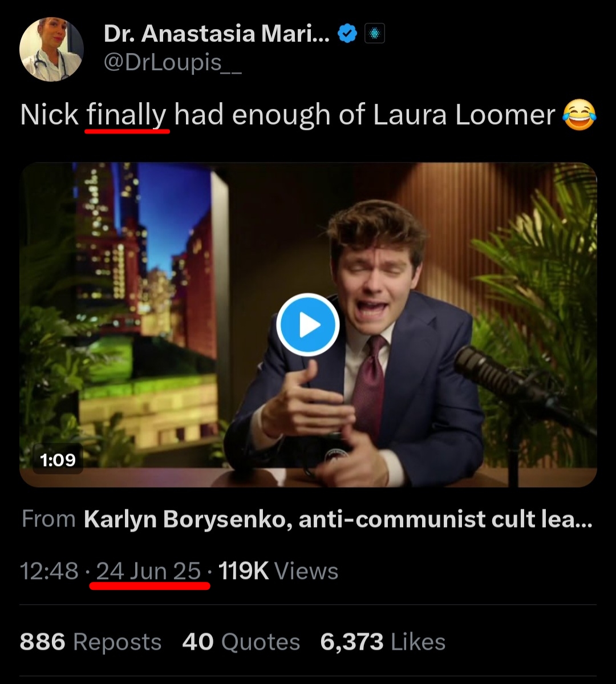Open Dr. Anastasia's profile picture
616x684 pixels.
tap(51, 49)
